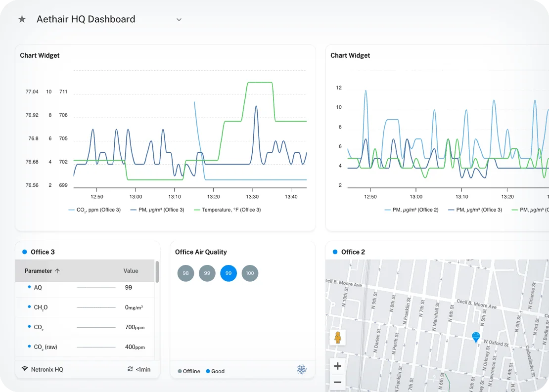Click the dotted cluster icon in Office Air Quality
This screenshot has width=549, height=392.
point(302,369)
